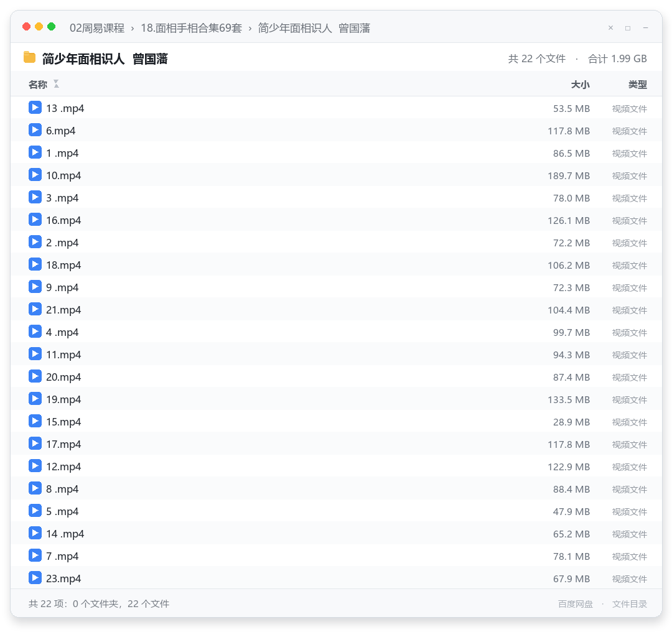Click the play icon for 15.mp4
Viewport: 672px width, 632px height.
tap(35, 421)
